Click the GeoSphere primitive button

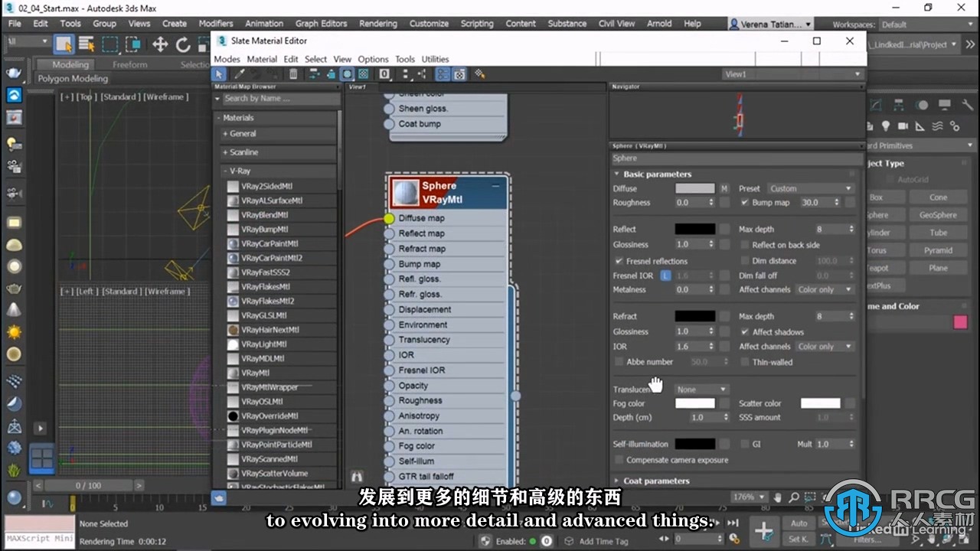click(x=938, y=215)
